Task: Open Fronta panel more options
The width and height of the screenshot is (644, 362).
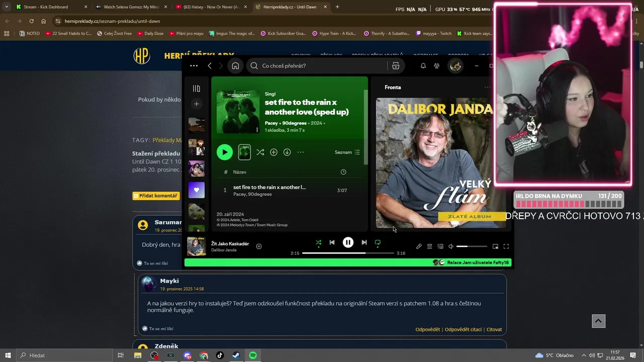Action: [x=487, y=87]
